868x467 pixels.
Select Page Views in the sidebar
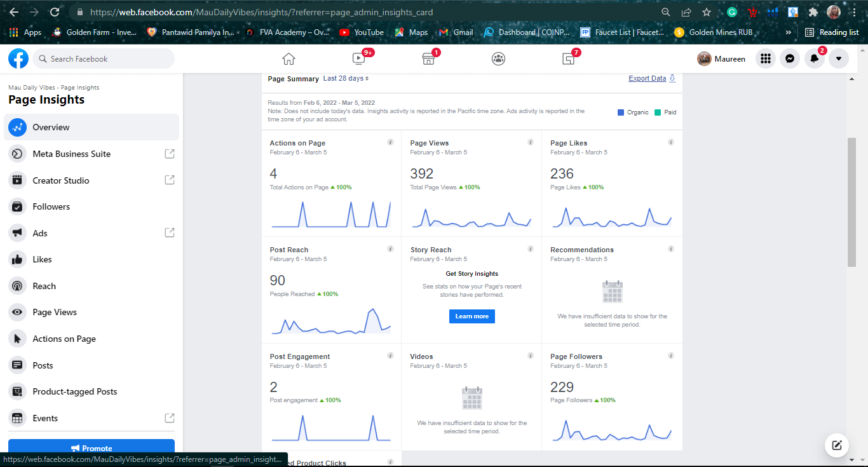92,312
